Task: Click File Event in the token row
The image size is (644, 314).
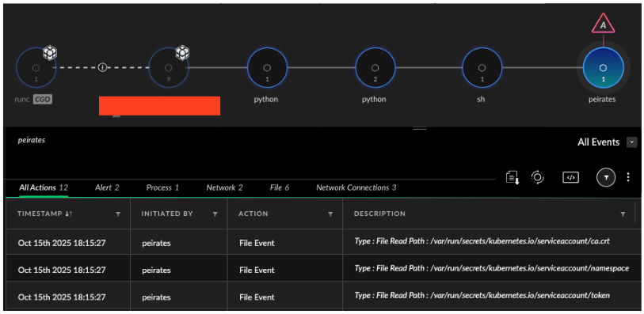Action: [257, 297]
